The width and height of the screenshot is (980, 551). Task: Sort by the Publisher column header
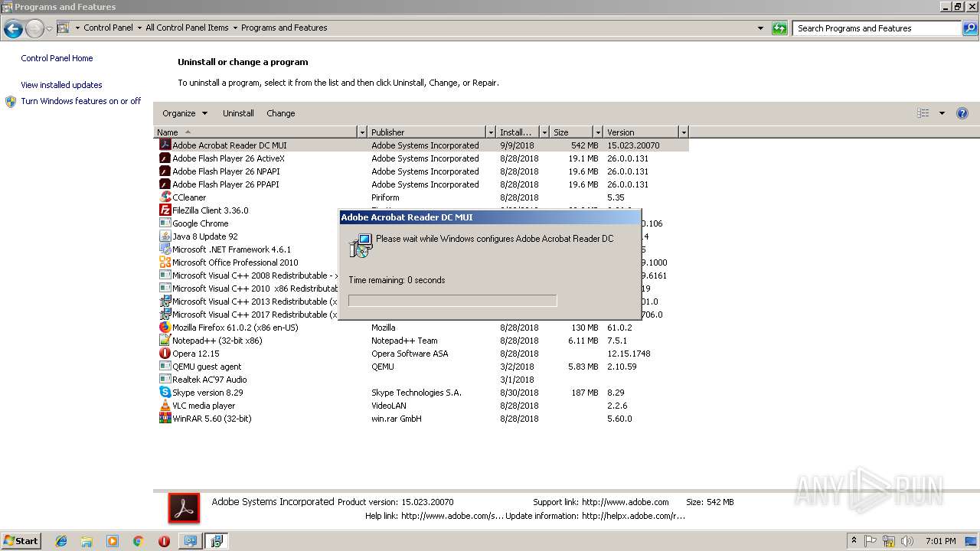(x=427, y=132)
